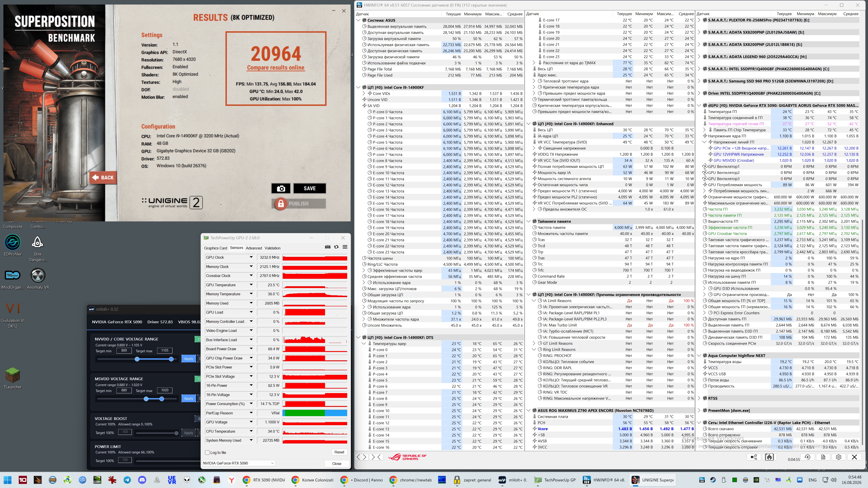Open Discord app from taskbar
This screenshot has height=488, width=868.
142,480
